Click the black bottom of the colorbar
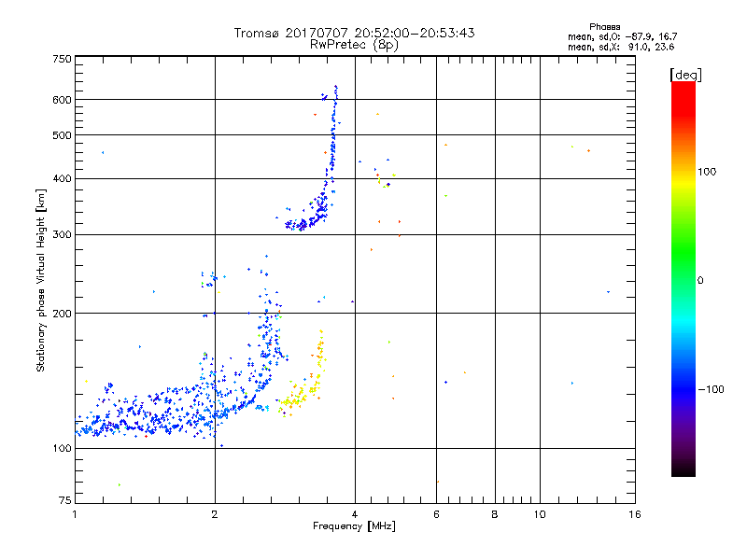Viewport: 747px width, 560px height. point(684,469)
